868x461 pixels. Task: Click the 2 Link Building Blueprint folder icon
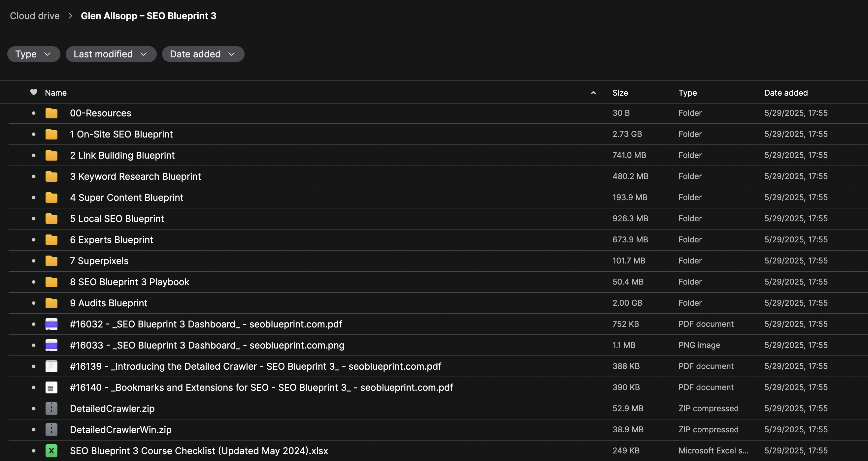51,155
